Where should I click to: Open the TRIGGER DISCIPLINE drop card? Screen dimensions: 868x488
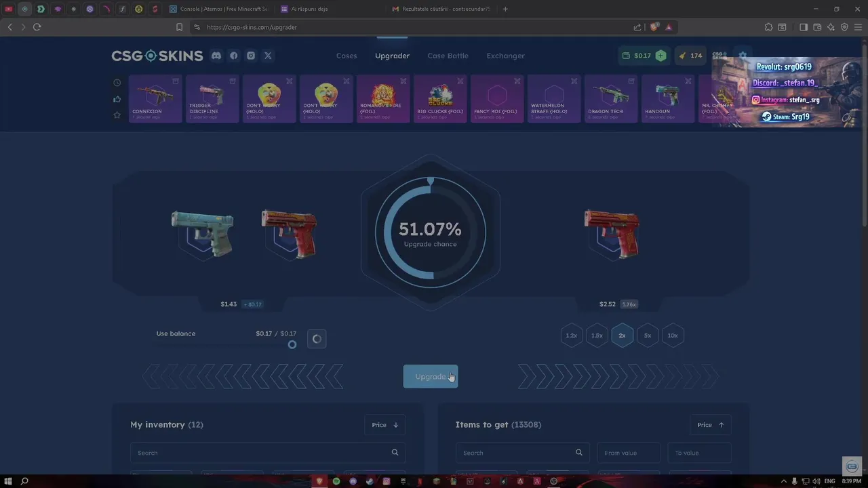pyautogui.click(x=212, y=99)
